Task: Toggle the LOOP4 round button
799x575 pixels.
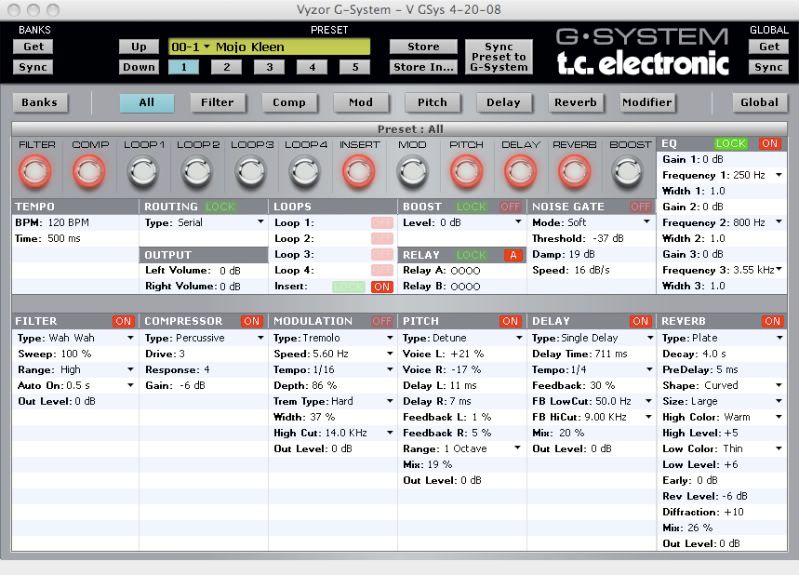Action: click(305, 171)
